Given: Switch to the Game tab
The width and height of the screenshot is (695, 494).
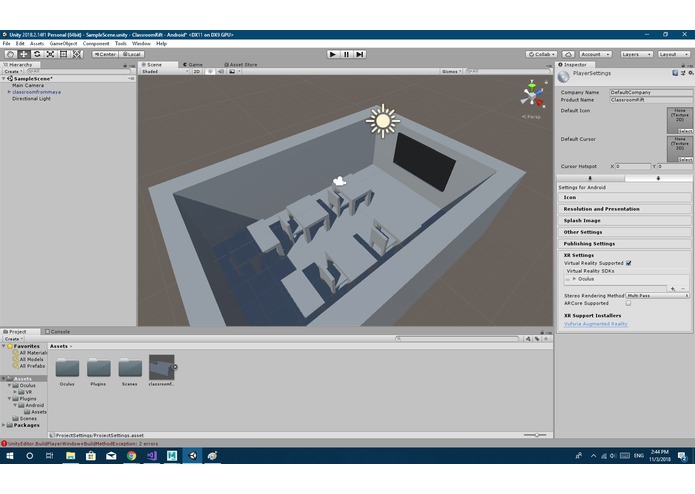Looking at the screenshot, I should pos(193,65).
